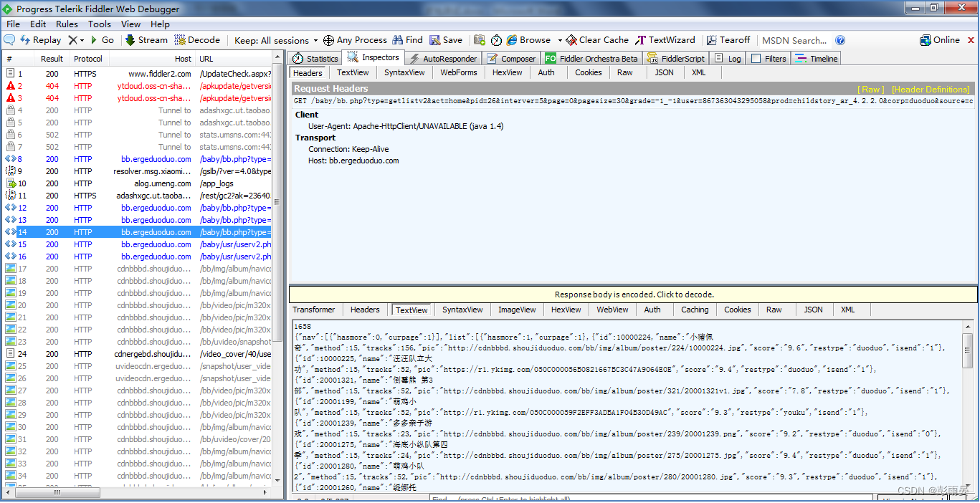This screenshot has height=503, width=980.
Task: Select request WebForms inspector tab
Action: click(x=458, y=72)
